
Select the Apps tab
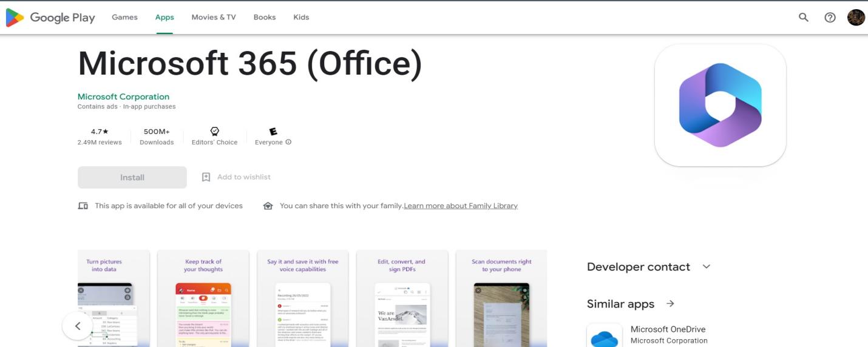point(164,17)
